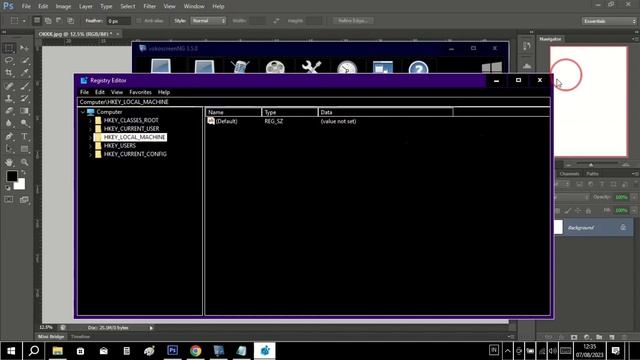Select the Dodge tool
The image size is (640, 360).
(x=24, y=123)
